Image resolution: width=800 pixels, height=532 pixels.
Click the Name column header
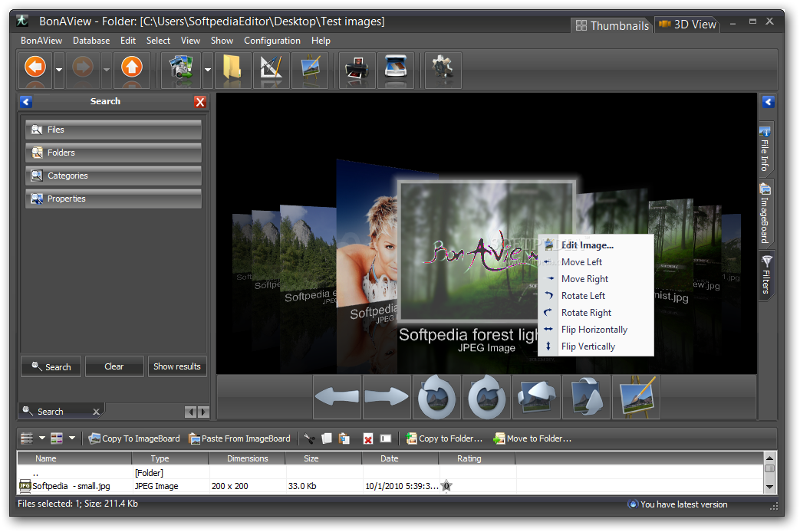[x=74, y=458]
